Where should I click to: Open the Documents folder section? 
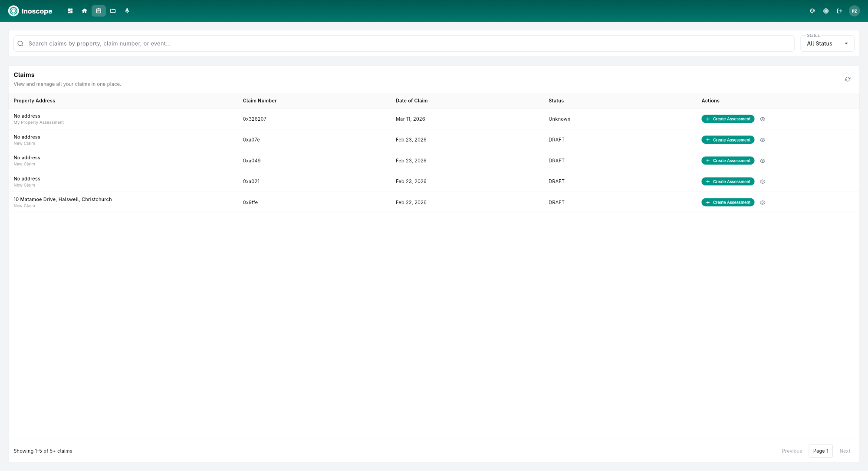113,10
